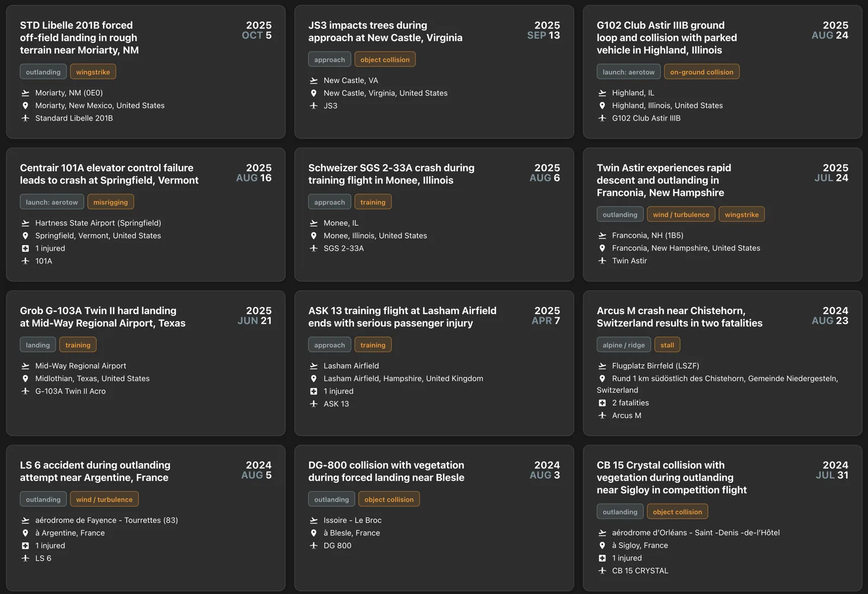Click fatalities cross icon in Arcus M card

602,403
